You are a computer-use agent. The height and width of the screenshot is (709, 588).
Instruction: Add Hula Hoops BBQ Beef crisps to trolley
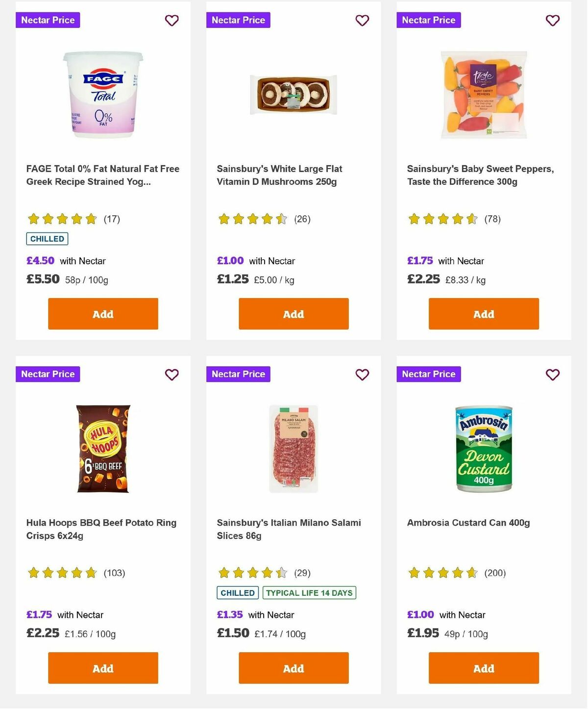click(102, 668)
